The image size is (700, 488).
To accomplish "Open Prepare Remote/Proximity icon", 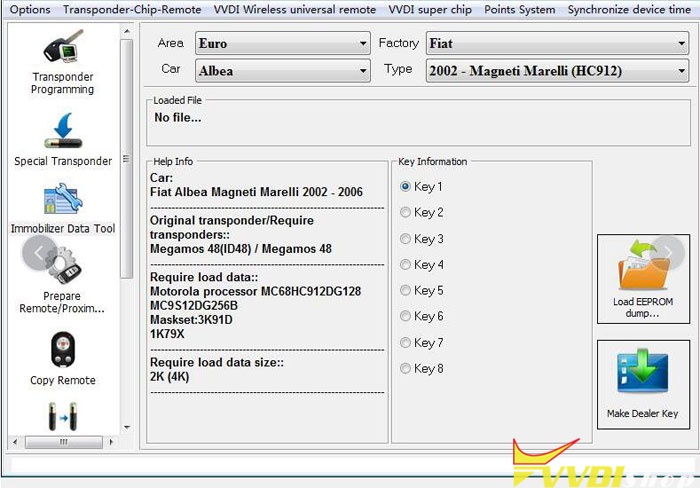I will point(63,267).
